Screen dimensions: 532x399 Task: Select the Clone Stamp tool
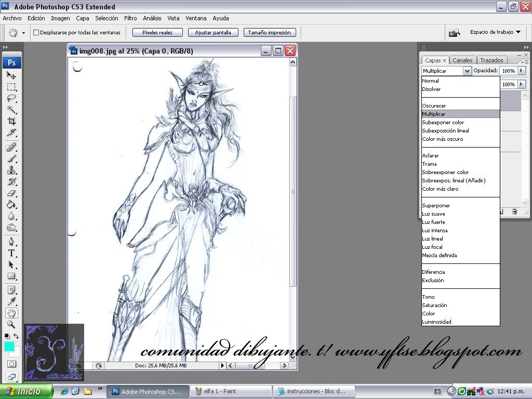(x=11, y=170)
